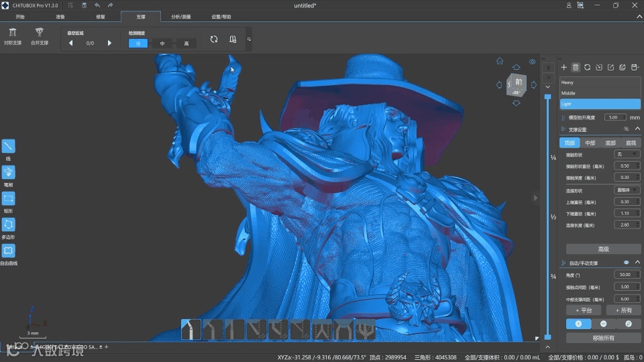Screen dimensions: 644x362
Task: Toggle 支撑设置 visibility eye icon
Action: pyautogui.click(x=627, y=129)
